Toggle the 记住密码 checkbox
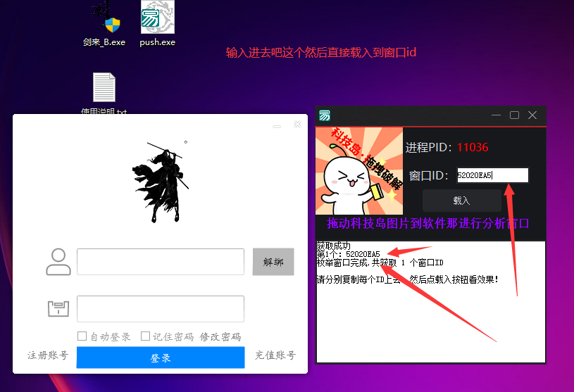 tap(146, 336)
